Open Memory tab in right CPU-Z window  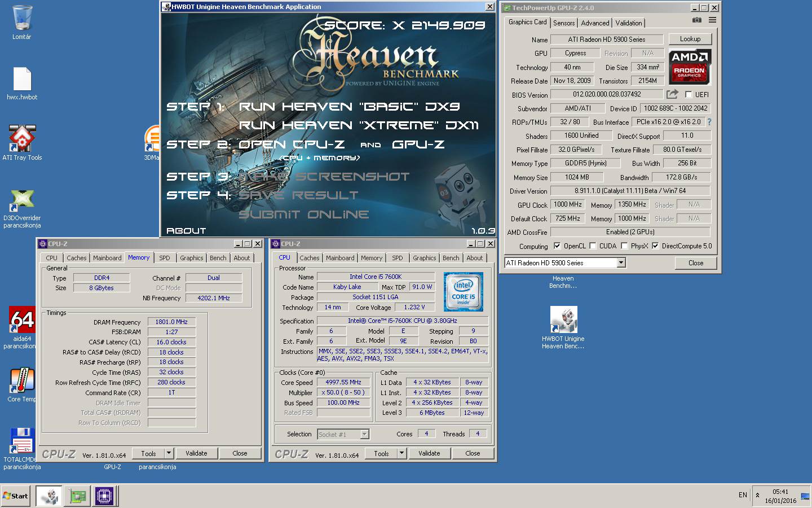tap(372, 258)
